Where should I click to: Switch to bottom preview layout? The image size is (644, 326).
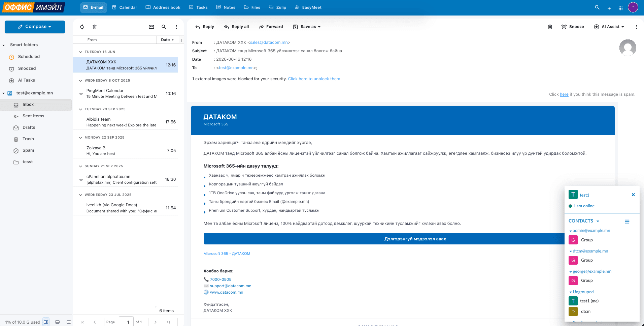click(58, 322)
